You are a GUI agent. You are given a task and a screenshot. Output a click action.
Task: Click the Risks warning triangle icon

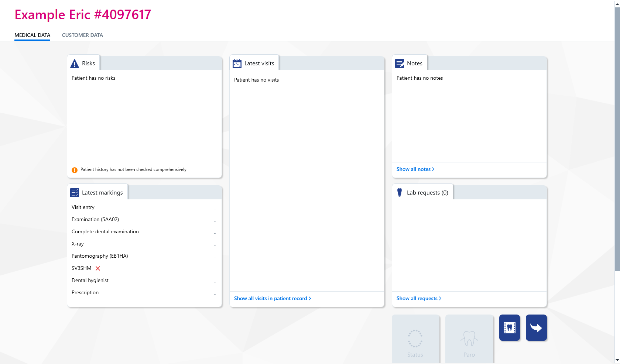pos(75,63)
